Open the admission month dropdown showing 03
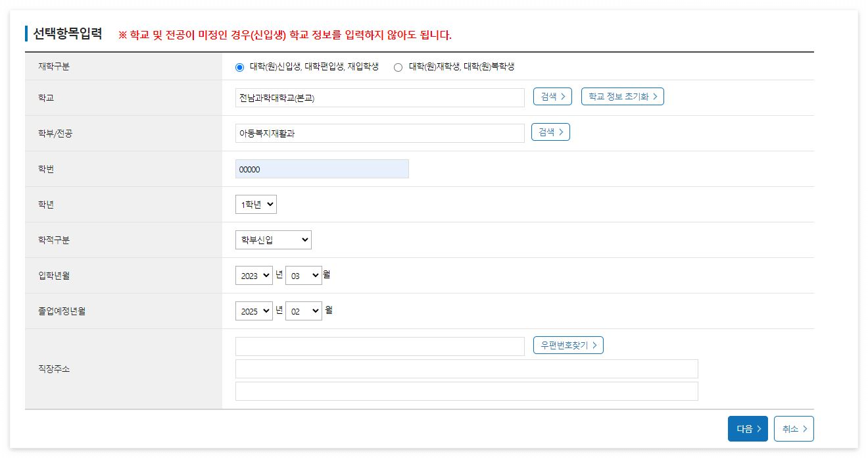Screen dimensions: 868x458 pos(302,275)
